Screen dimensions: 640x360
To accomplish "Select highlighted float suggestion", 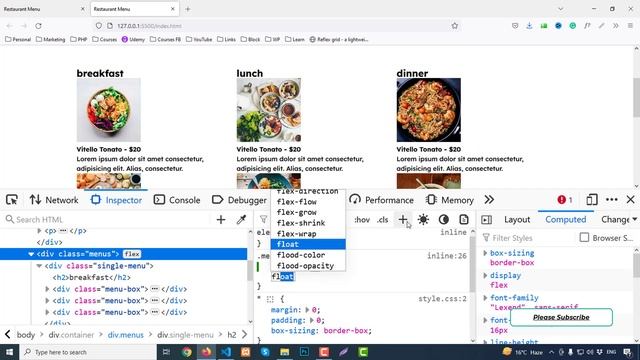I will pos(308,244).
